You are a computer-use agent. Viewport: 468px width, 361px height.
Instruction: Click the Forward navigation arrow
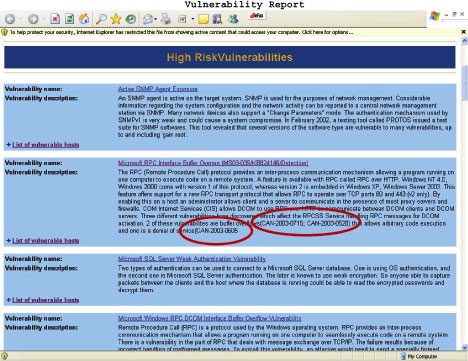pyautogui.click(x=33, y=19)
